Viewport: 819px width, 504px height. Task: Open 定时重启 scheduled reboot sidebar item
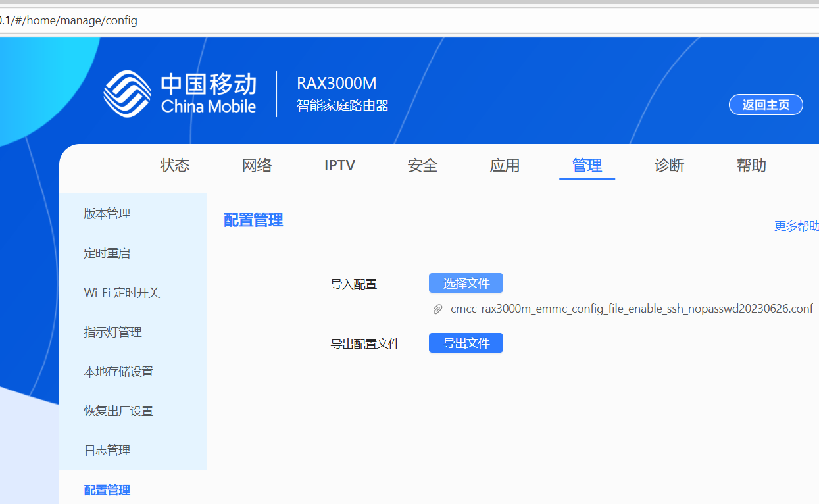(x=107, y=253)
